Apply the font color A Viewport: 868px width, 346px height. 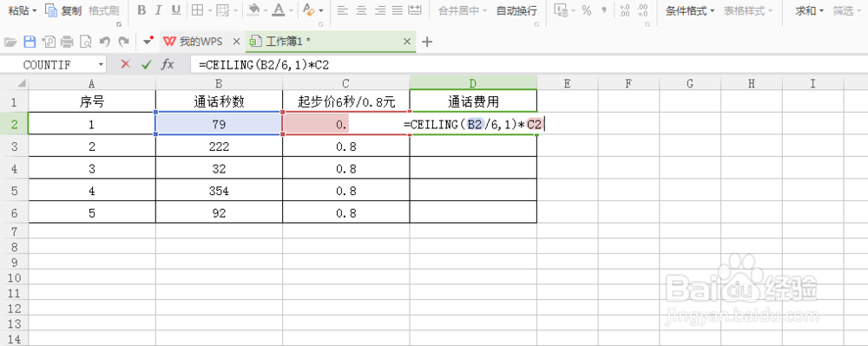(x=278, y=10)
